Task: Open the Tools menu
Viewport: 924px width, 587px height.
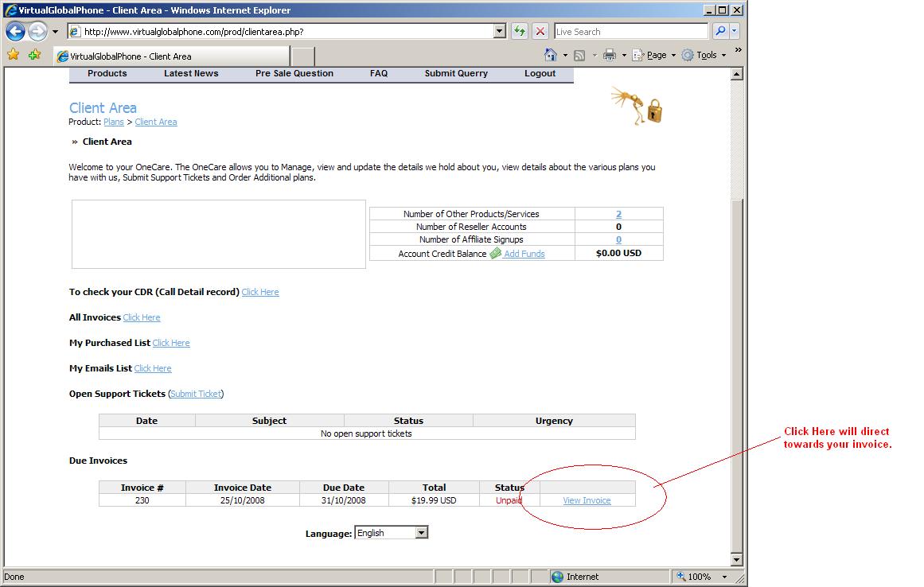Action: tap(704, 56)
